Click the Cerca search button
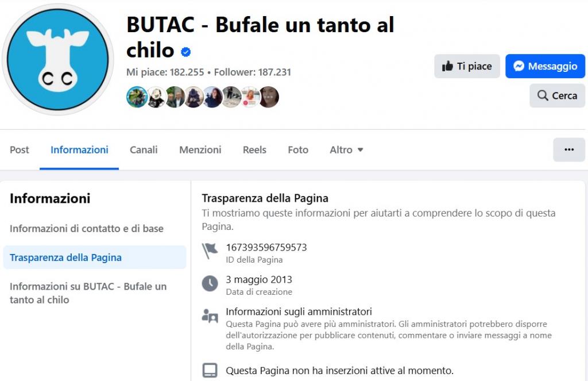Image resolution: width=588 pixels, height=381 pixels. (x=557, y=95)
